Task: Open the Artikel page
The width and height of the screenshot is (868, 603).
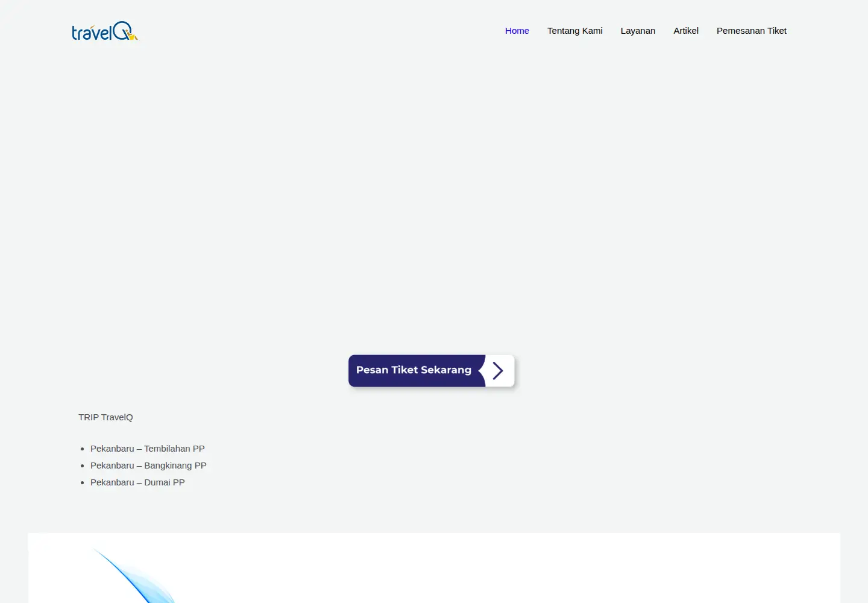Action: click(686, 31)
